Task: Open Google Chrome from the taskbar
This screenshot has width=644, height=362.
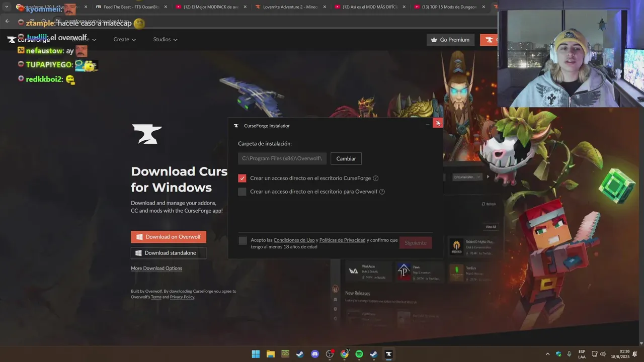Action: 345,354
